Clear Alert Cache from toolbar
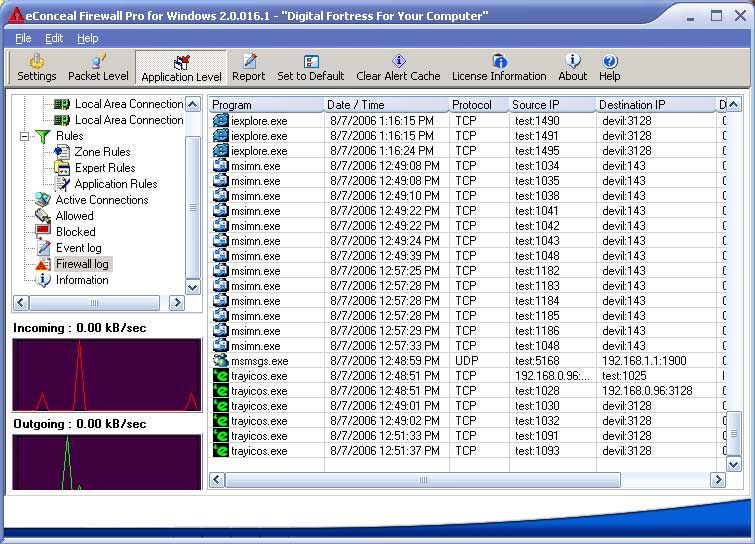The width and height of the screenshot is (755, 544). [x=398, y=68]
